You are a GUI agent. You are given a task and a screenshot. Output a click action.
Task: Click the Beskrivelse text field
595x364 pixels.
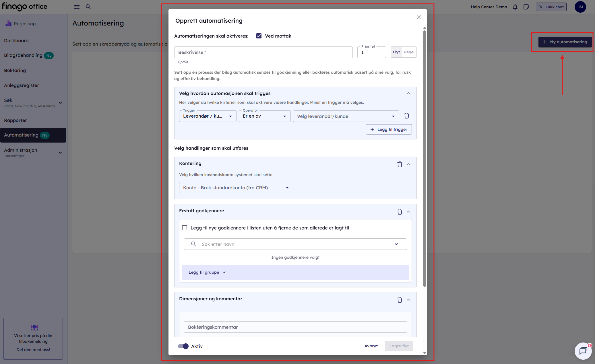click(x=263, y=52)
